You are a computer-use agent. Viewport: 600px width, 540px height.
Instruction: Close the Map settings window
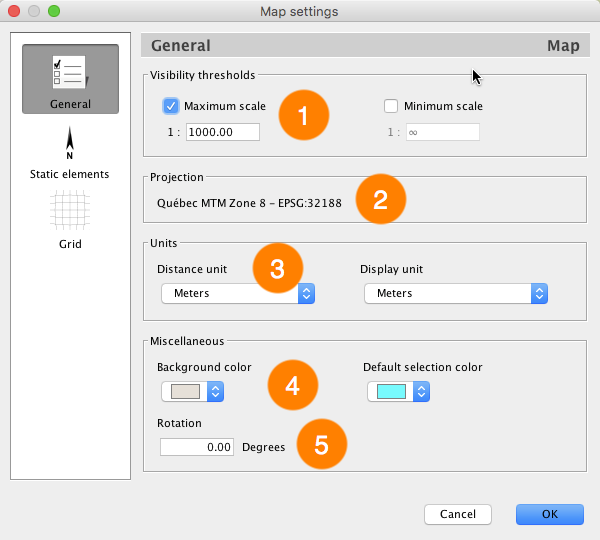[14, 11]
